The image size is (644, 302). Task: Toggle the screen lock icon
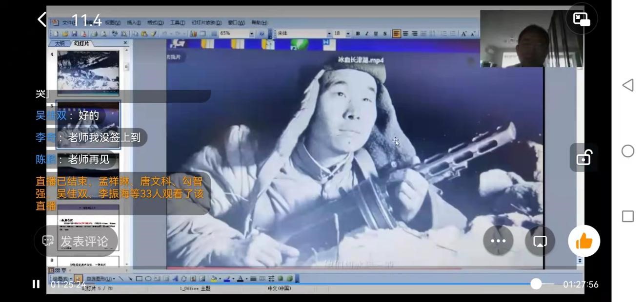click(x=584, y=158)
